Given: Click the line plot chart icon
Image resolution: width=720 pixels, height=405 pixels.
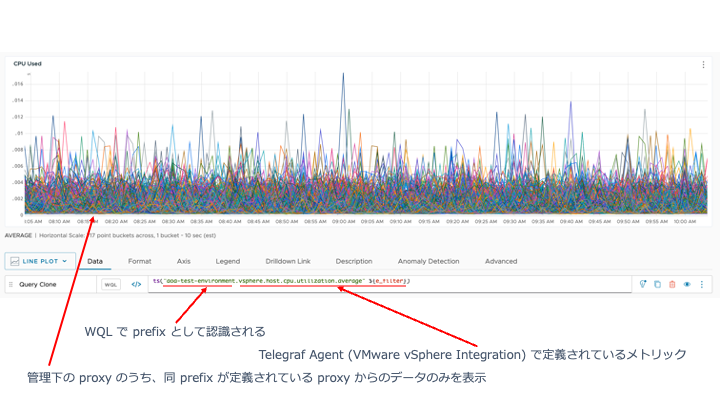Looking at the screenshot, I should pyautogui.click(x=15, y=261).
